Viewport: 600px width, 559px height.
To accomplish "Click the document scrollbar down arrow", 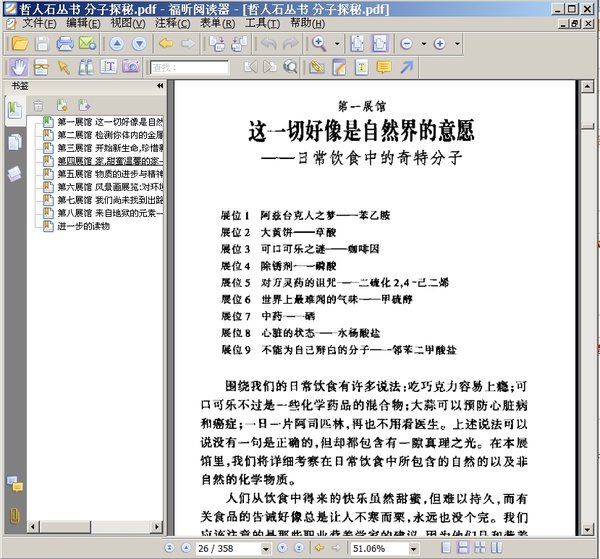I will [x=587, y=530].
